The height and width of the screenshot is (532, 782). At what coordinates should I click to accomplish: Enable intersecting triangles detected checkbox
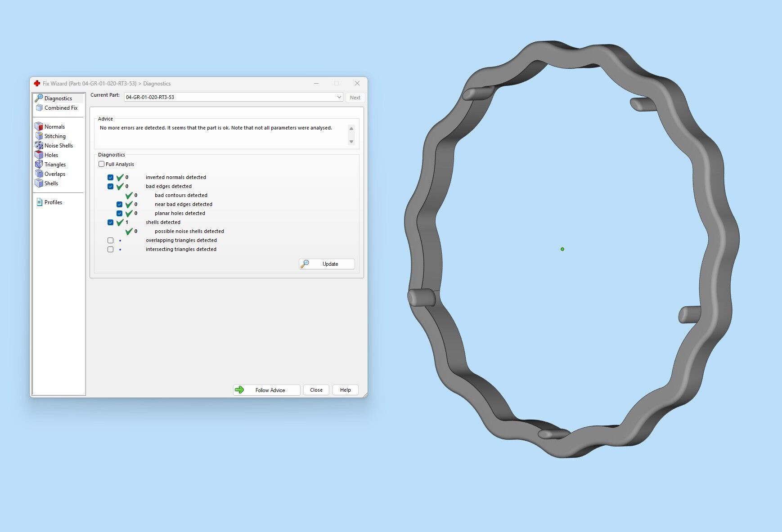(x=111, y=249)
